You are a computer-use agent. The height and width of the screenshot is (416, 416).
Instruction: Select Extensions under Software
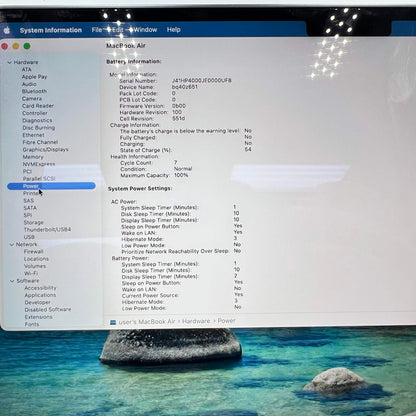point(39,317)
